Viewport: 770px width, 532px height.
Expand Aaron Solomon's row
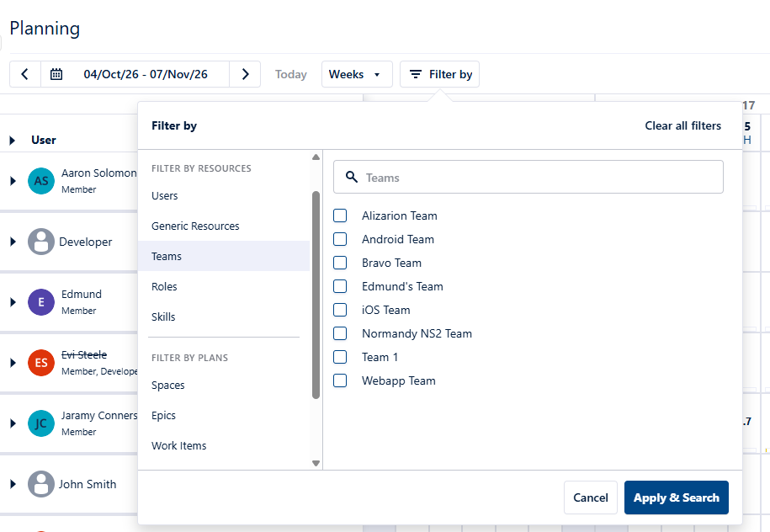click(13, 181)
